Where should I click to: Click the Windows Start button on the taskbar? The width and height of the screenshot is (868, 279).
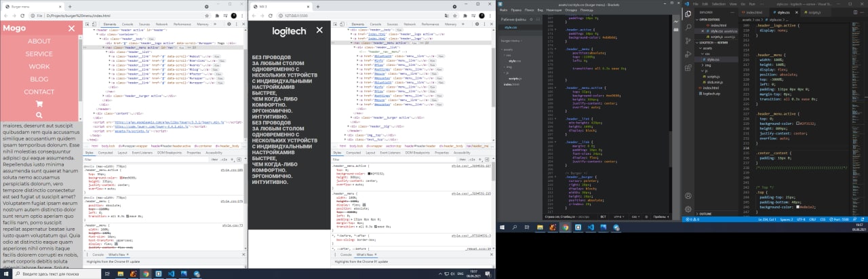5,274
